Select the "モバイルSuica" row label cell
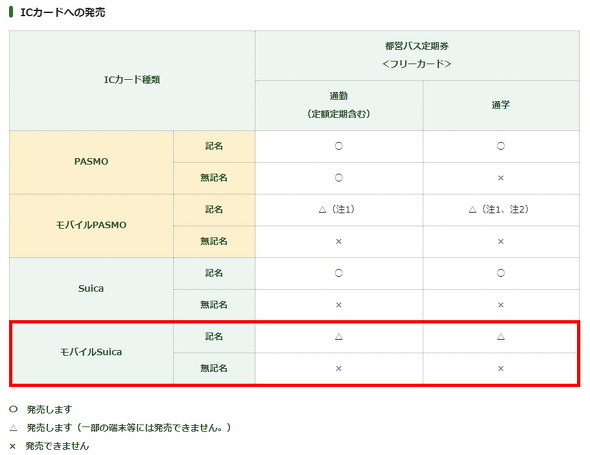Screen dimensions: 590x455 91,352
